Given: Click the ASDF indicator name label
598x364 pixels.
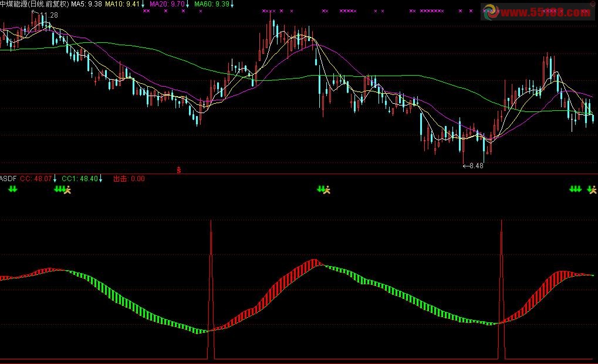Looking at the screenshot, I should (x=8, y=179).
